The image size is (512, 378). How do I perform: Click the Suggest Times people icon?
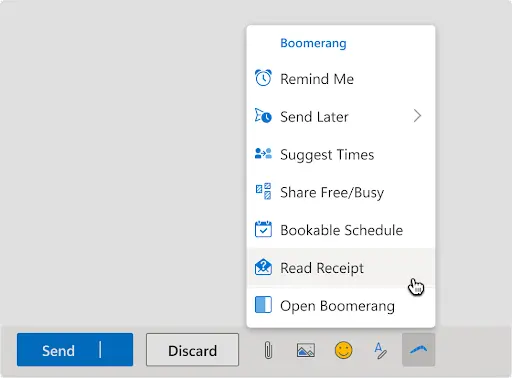pyautogui.click(x=263, y=154)
